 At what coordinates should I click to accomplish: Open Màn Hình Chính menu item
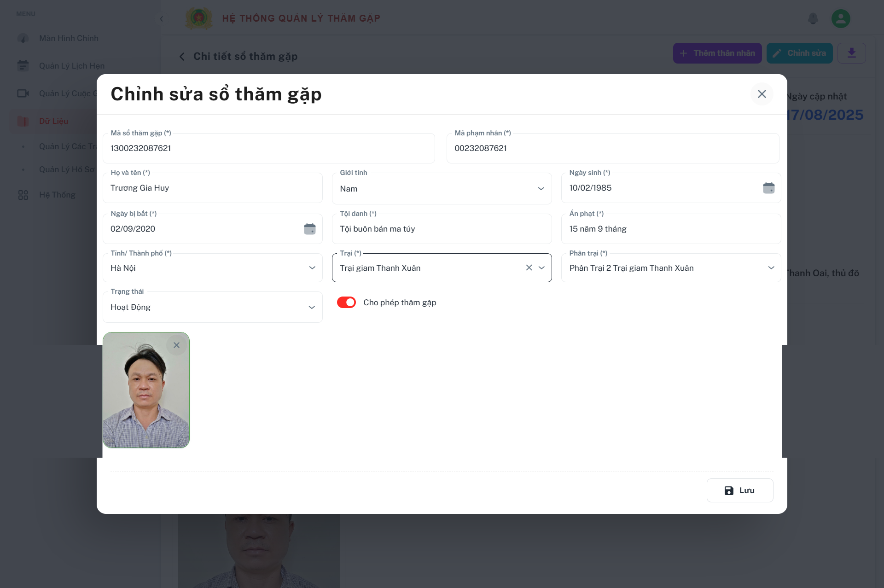tap(69, 38)
